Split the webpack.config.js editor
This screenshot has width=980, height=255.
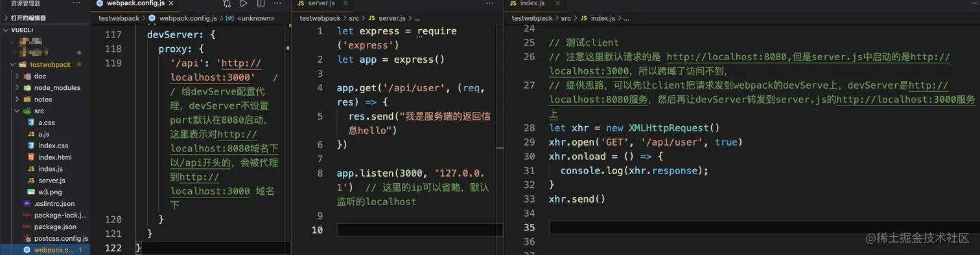(x=261, y=3)
